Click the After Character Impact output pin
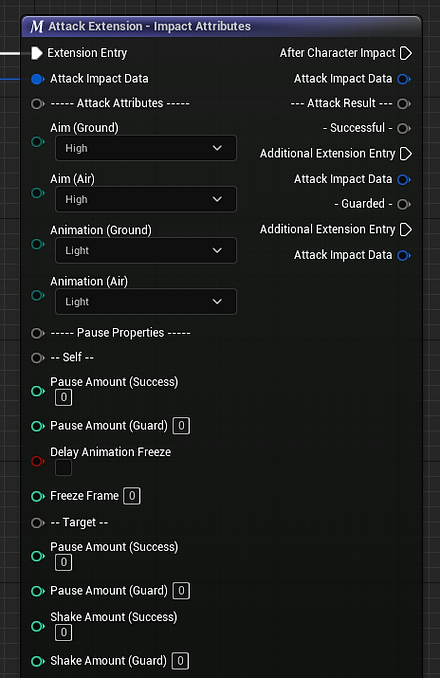 coord(405,53)
